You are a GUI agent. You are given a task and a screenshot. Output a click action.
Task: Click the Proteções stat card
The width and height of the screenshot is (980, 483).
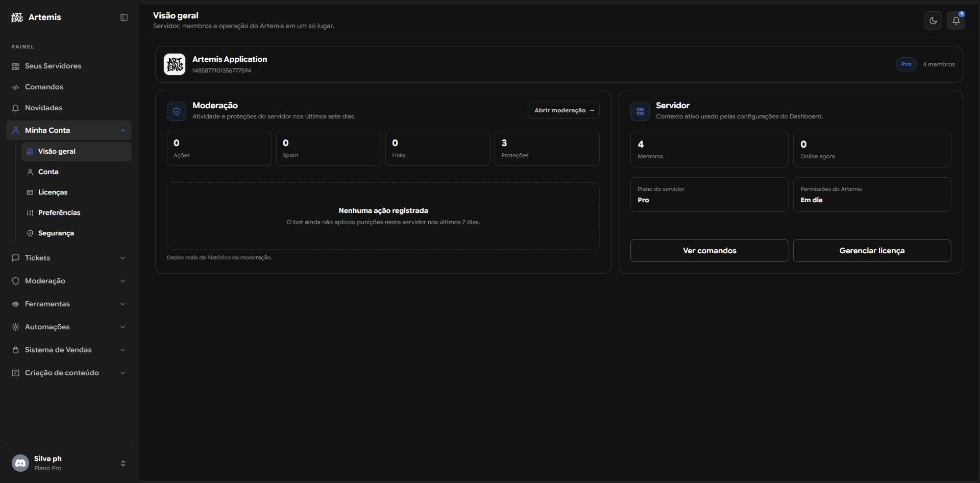click(x=547, y=149)
